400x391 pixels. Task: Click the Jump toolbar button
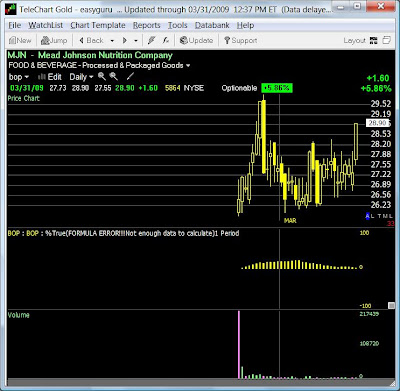(54, 41)
